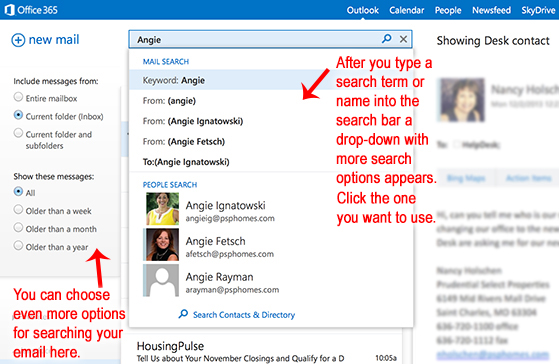Image resolution: width=559 pixels, height=364 pixels.
Task: Click the new mail plus icon
Action: click(x=18, y=40)
